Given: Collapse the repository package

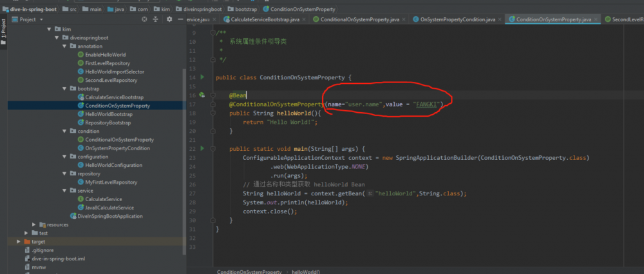Looking at the screenshot, I should click(64, 173).
